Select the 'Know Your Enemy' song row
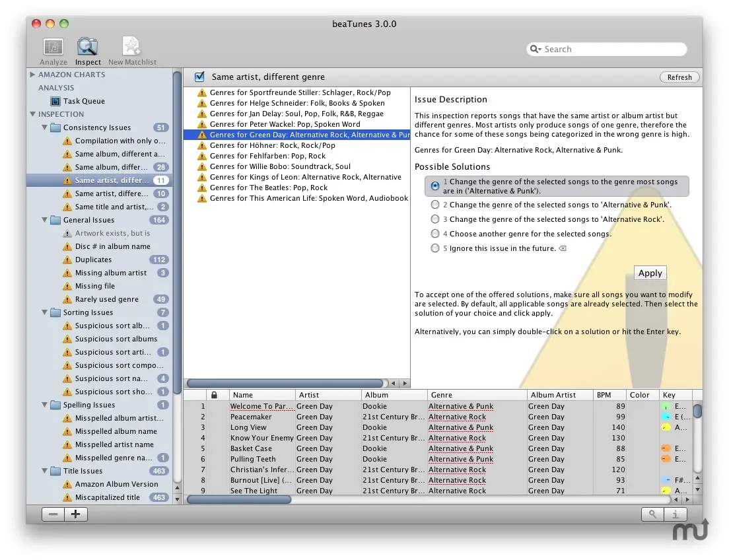The width and height of the screenshot is (729, 560). click(437, 438)
